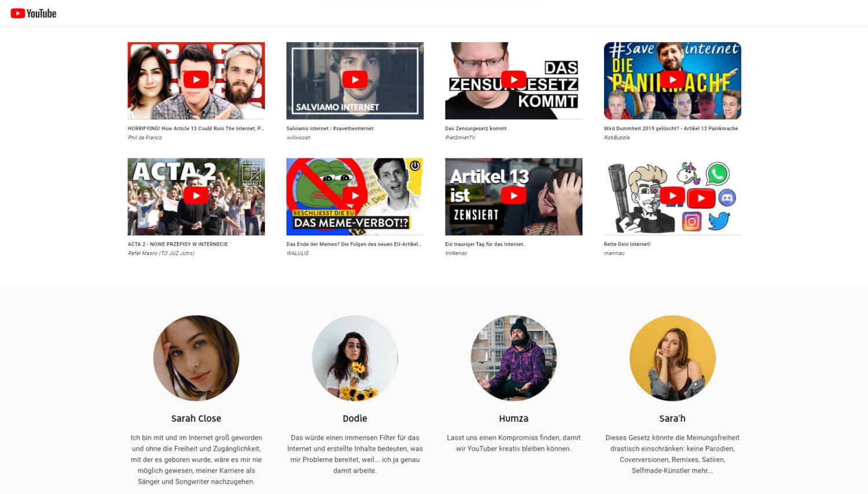The width and height of the screenshot is (868, 494).
Task: Select Dodie's profile photo with sunflowers
Action: pyautogui.click(x=355, y=358)
